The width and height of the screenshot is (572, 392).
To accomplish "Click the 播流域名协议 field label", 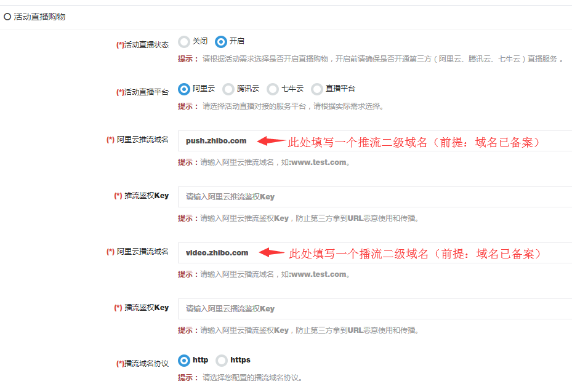I will (x=143, y=364).
